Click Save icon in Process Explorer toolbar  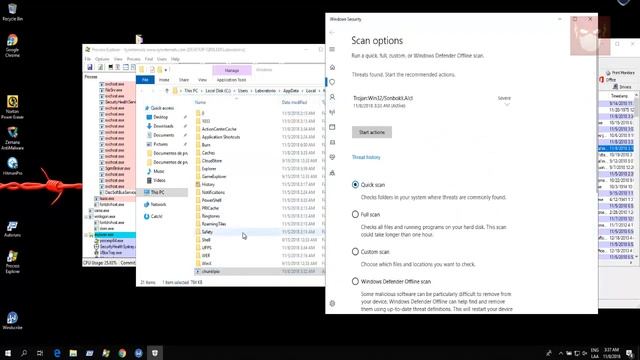point(90,67)
